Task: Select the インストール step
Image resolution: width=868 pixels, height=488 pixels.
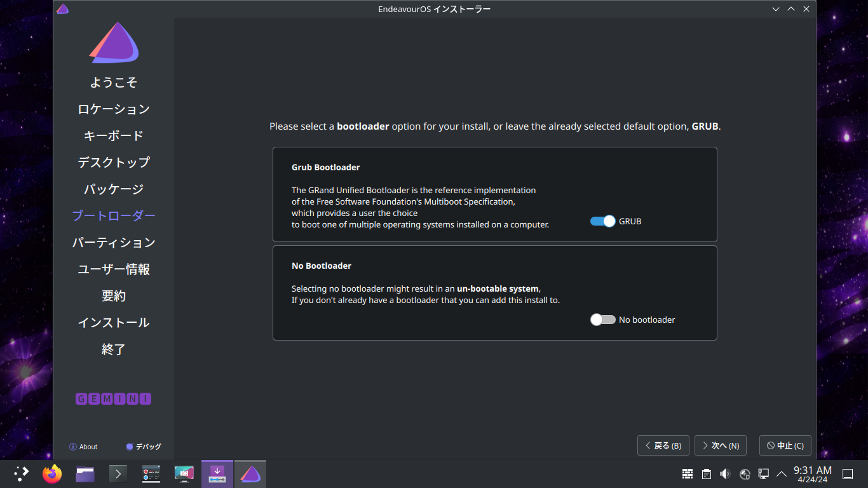Action: (x=114, y=323)
